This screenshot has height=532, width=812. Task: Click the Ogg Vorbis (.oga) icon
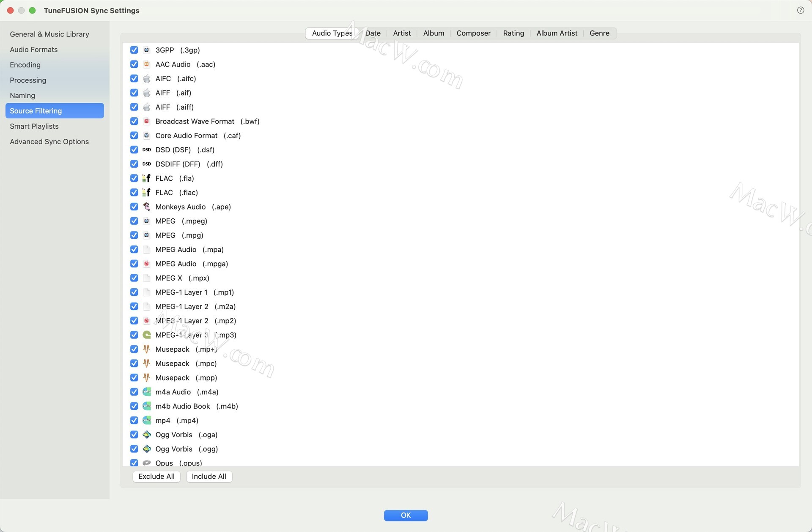click(x=147, y=435)
